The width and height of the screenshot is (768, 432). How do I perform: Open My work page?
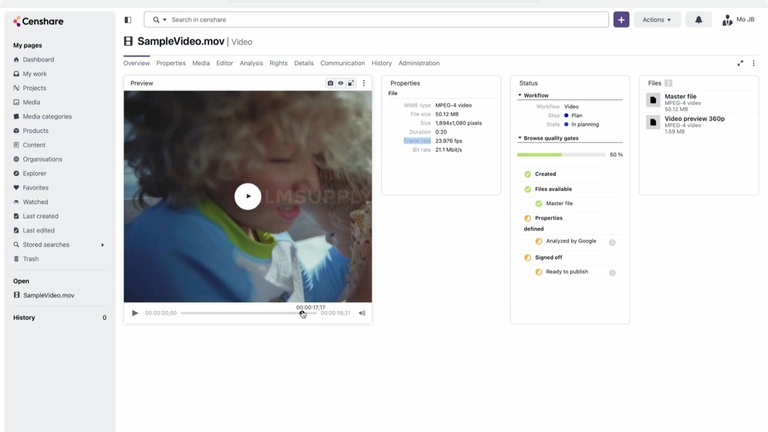34,73
